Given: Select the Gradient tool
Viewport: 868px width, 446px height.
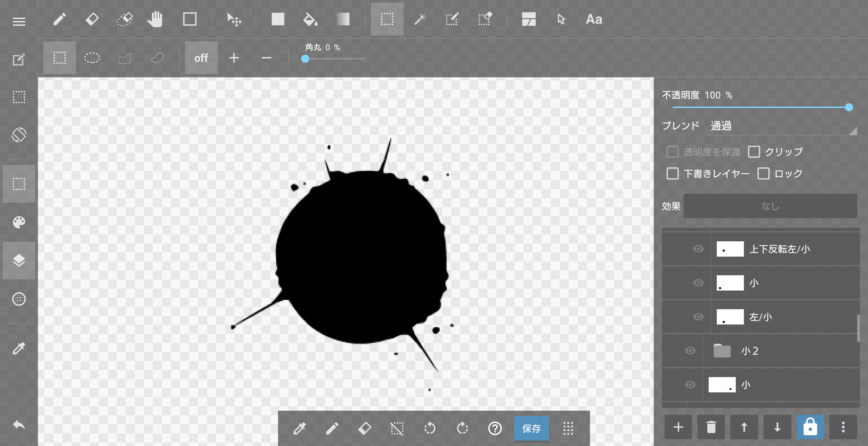Looking at the screenshot, I should (343, 19).
